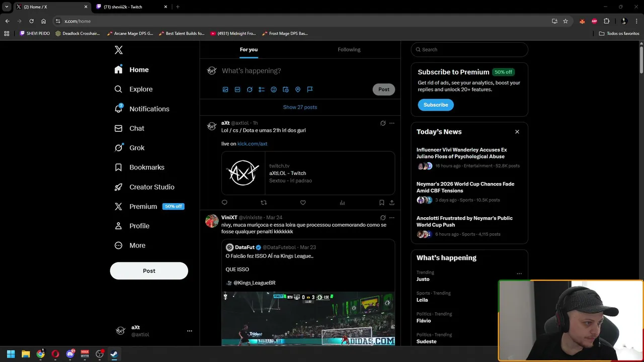
Task: Open more options on ViniXT's post
Action: click(392, 218)
